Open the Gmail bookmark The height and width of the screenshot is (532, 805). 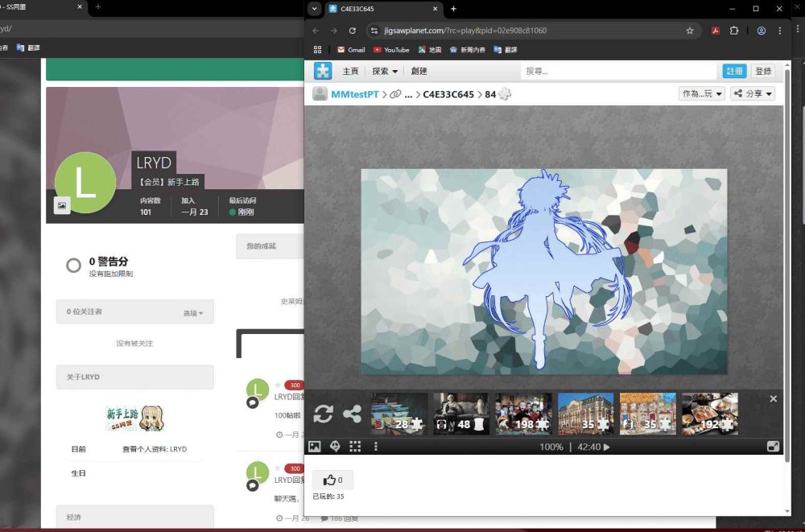[351, 50]
